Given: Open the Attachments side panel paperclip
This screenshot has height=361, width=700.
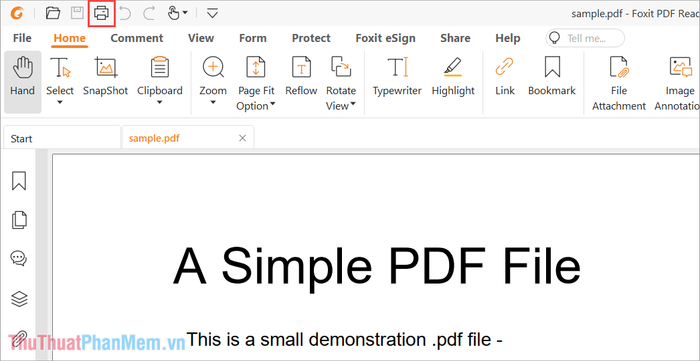Looking at the screenshot, I should (19, 339).
